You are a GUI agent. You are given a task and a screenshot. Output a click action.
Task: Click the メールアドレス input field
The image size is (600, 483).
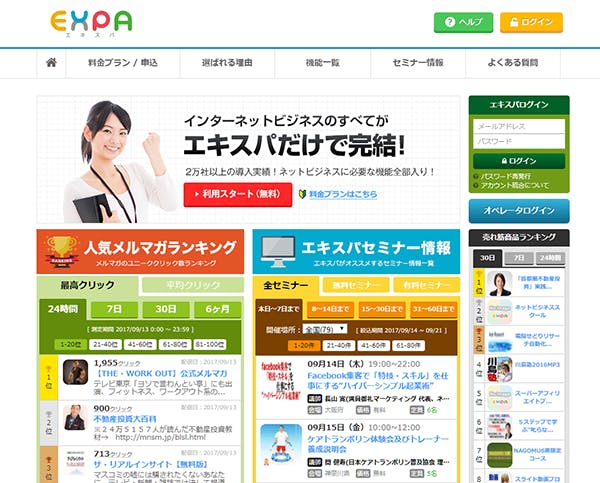pyautogui.click(x=519, y=126)
